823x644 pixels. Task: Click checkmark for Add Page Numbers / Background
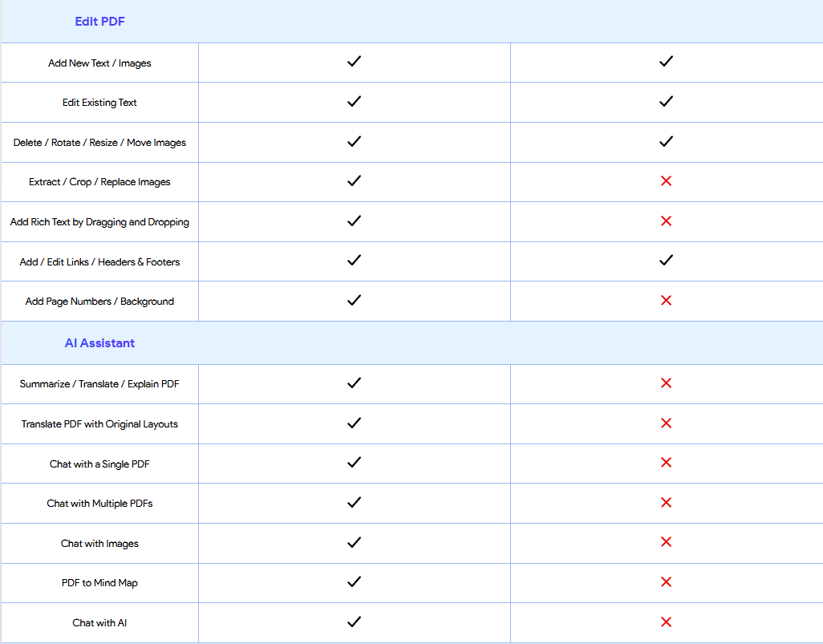[x=355, y=300]
